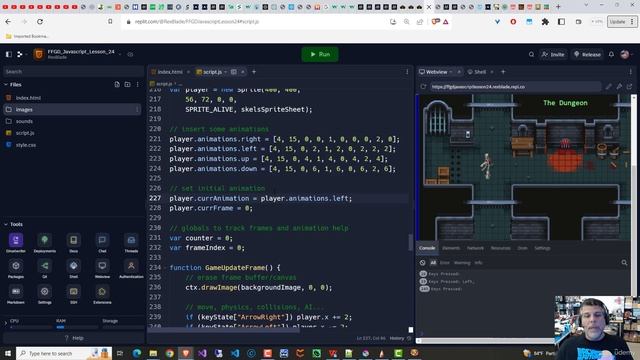Open Windows Start menu
The height and width of the screenshot is (360, 640).
point(7,353)
